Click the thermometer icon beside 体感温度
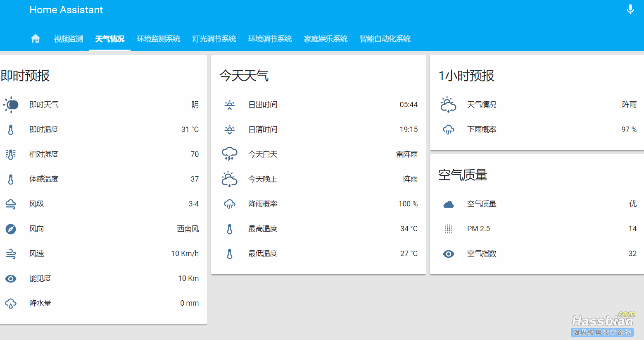644x340 pixels. (x=11, y=179)
